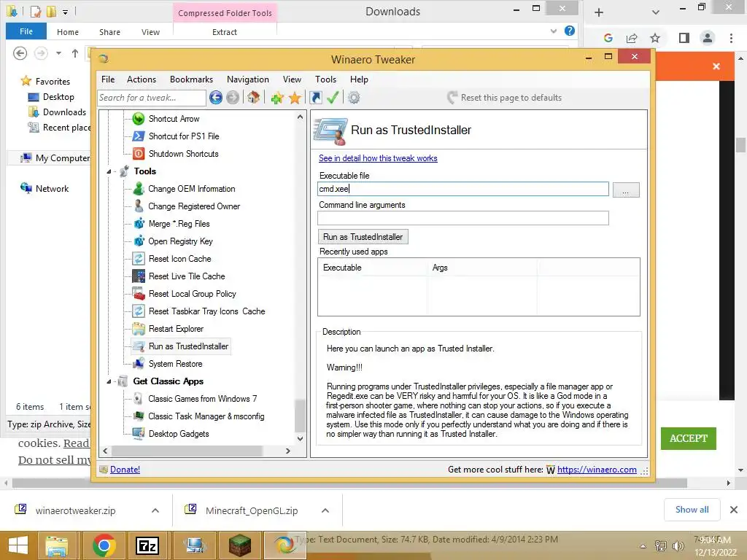Click Chrome tab search dropdown chevron
The width and height of the screenshot is (747, 560).
pyautogui.click(x=656, y=12)
